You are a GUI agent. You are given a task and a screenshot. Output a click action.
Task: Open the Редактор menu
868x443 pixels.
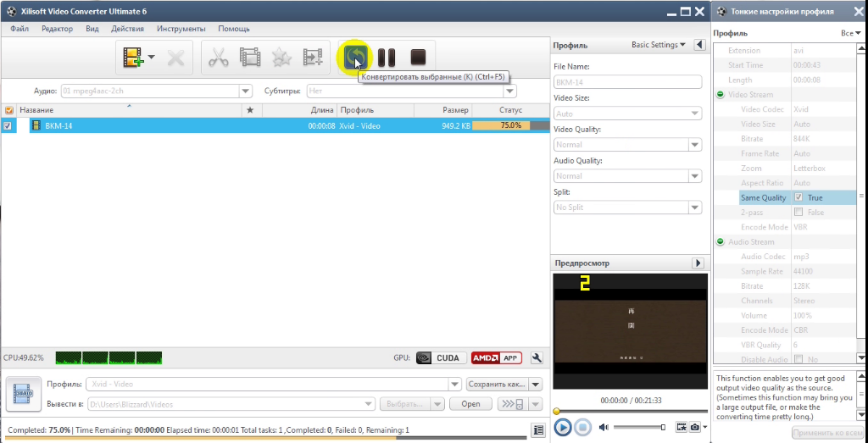click(57, 29)
